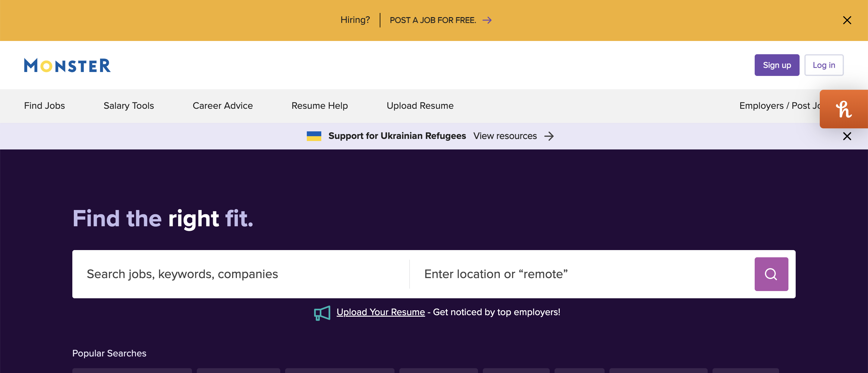The image size is (868, 373).
Task: Open Employers / Post Job link
Action: 779,106
